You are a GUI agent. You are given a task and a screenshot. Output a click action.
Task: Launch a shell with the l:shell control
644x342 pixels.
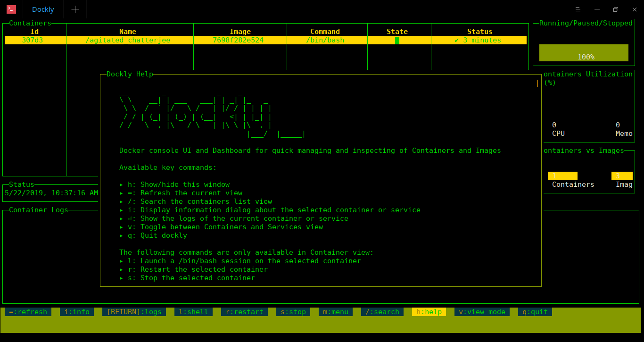point(193,311)
